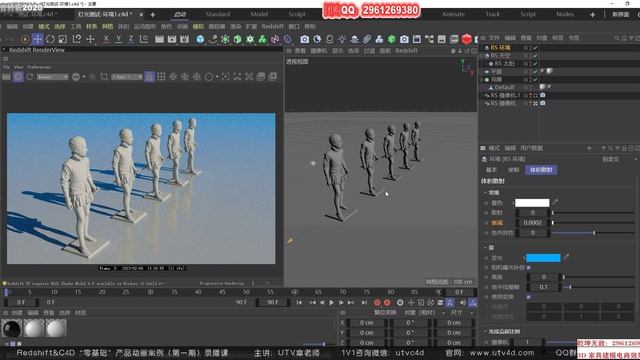Toggle the checkmark for RS 太阳 object
This screenshot has width=640, height=360.
(535, 64)
